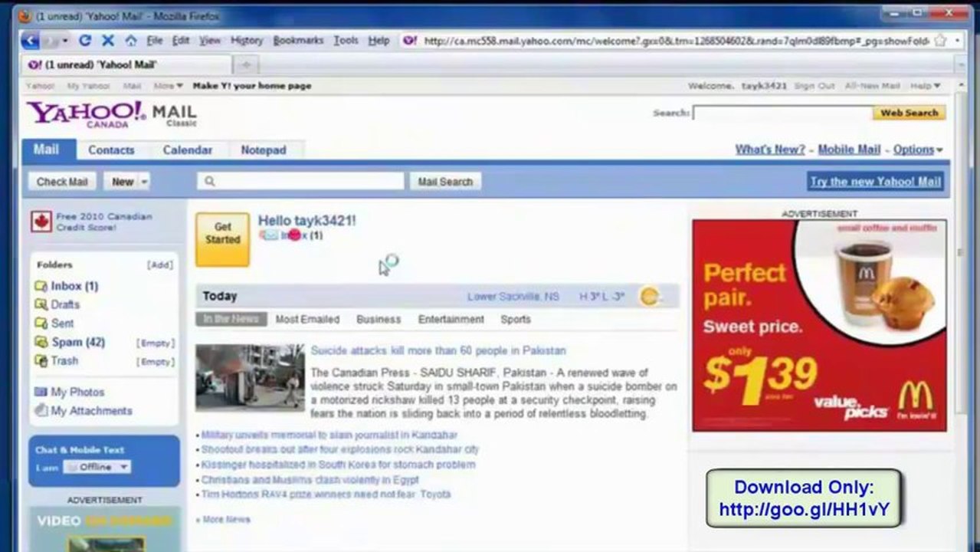Select the Entertainment news tab
Screen dimensions: 980x552
(x=451, y=319)
